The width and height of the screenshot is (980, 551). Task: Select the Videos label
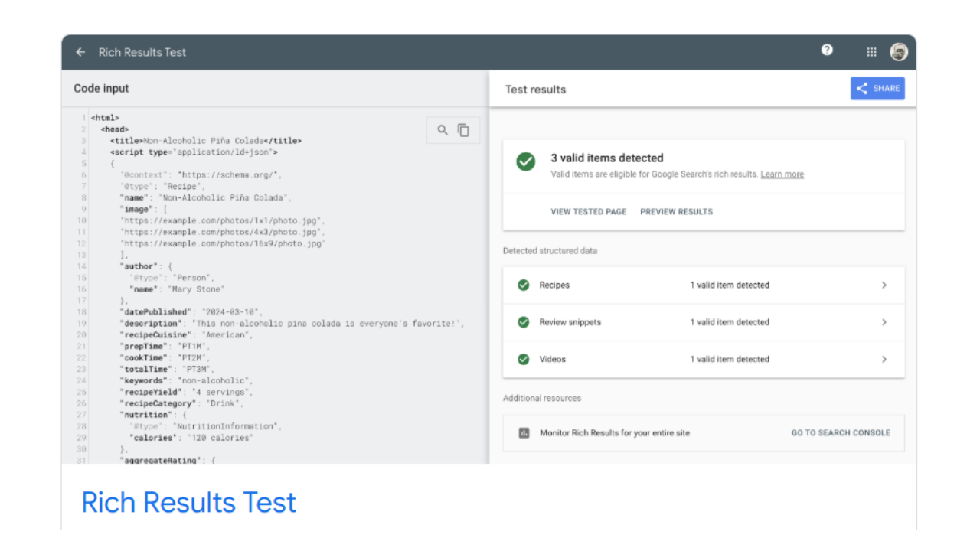pos(552,359)
